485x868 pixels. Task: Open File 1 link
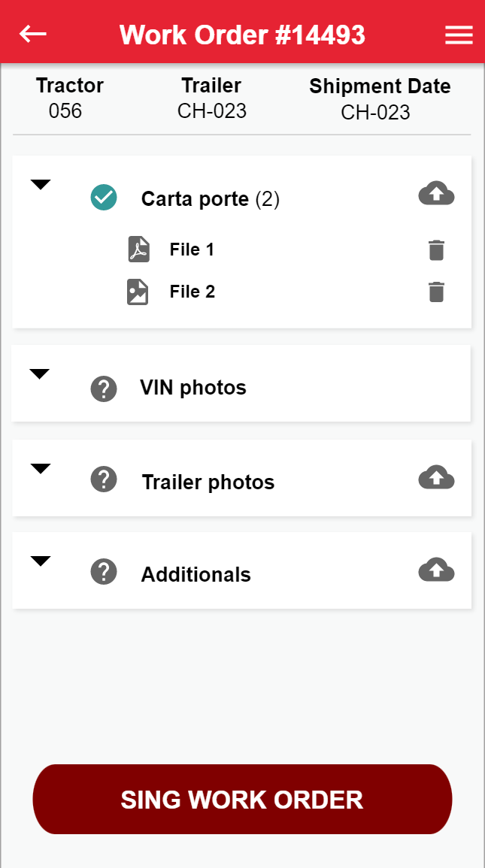click(x=192, y=250)
